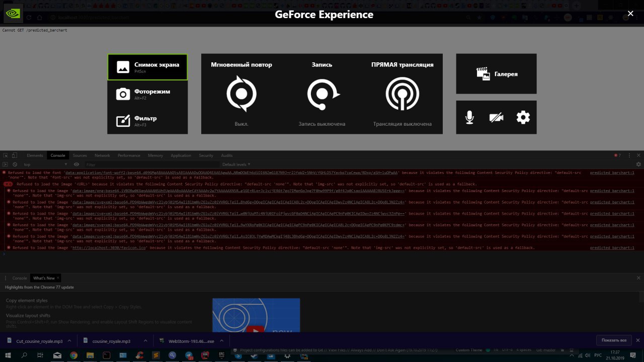Viewport: 644px width, 362px height.
Task: Open GeForce overlay settings gear
Action: coord(523,118)
